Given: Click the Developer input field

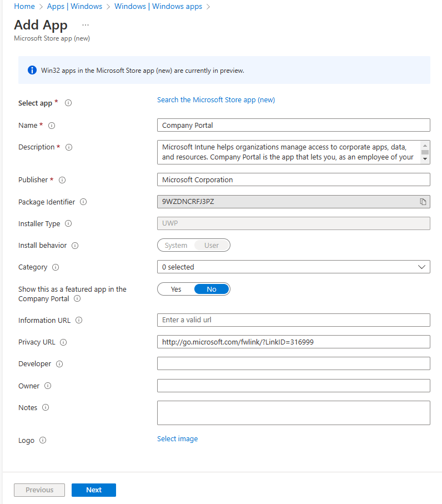Looking at the screenshot, I should 293,363.
